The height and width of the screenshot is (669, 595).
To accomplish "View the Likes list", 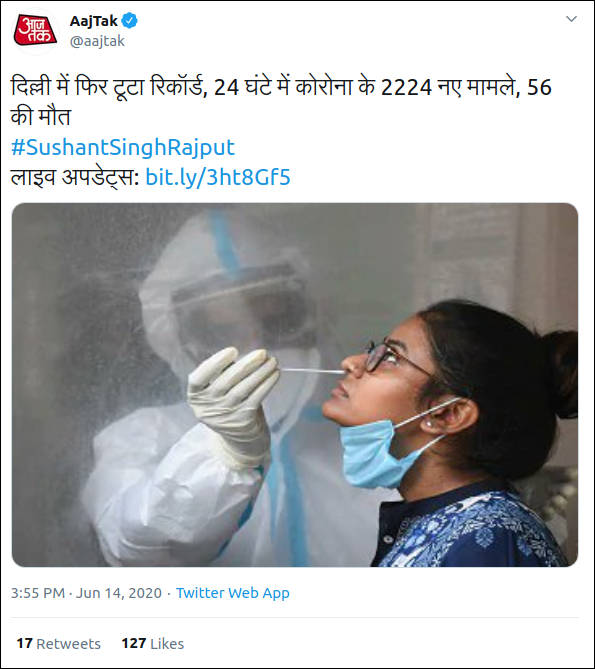I will click(153, 643).
